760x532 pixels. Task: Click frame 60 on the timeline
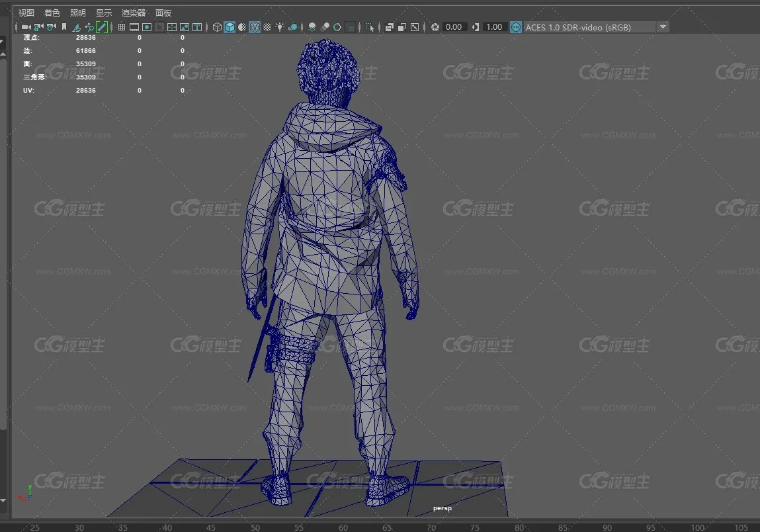coord(343,527)
